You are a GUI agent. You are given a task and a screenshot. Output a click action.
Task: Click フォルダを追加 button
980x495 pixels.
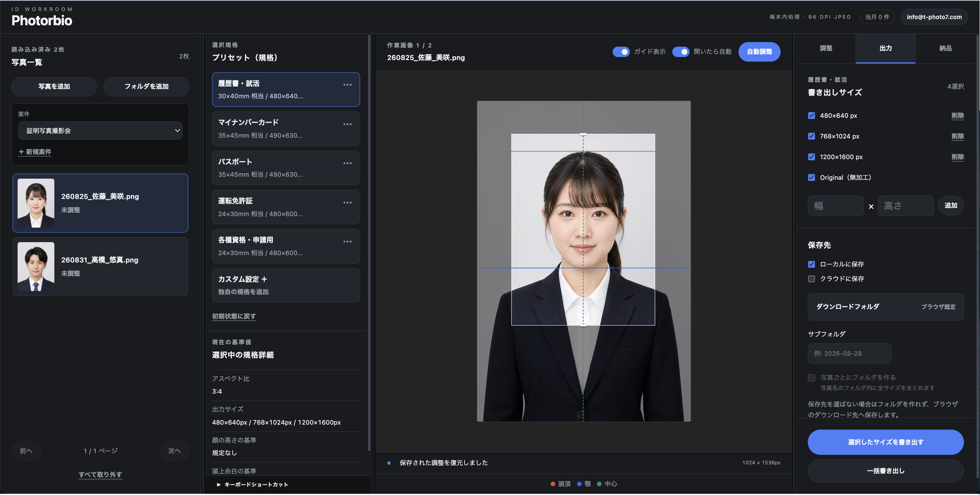click(147, 86)
